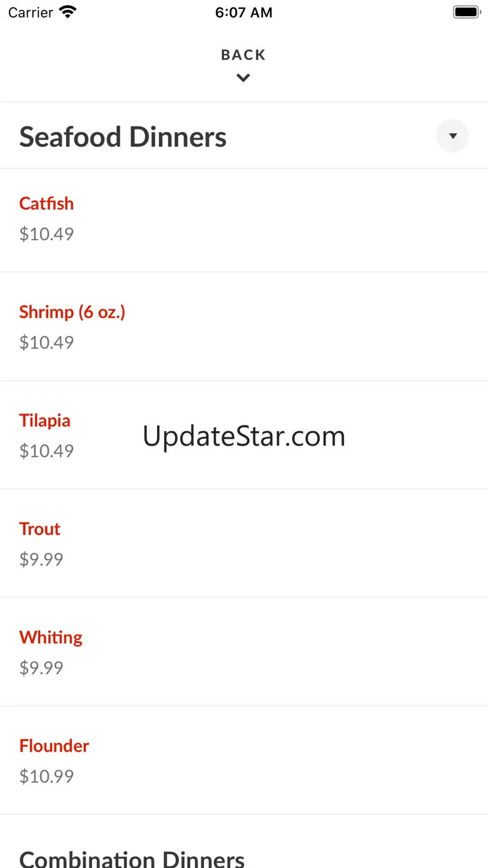Click the down chevron under BACK
Screen dimensions: 488x868
tap(243, 78)
